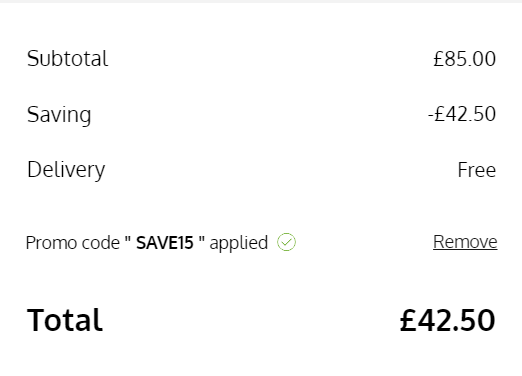Click the £85.00 subtotal amount
Image resolution: width=522 pixels, height=376 pixels.
click(x=465, y=59)
